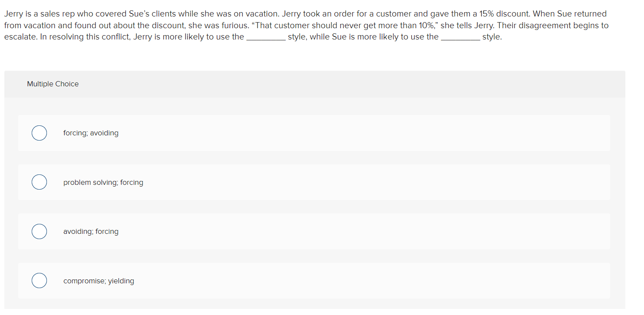Click the quoted sentence about 10% limit
Viewport: 644px width, 315px height.
pyautogui.click(x=343, y=26)
